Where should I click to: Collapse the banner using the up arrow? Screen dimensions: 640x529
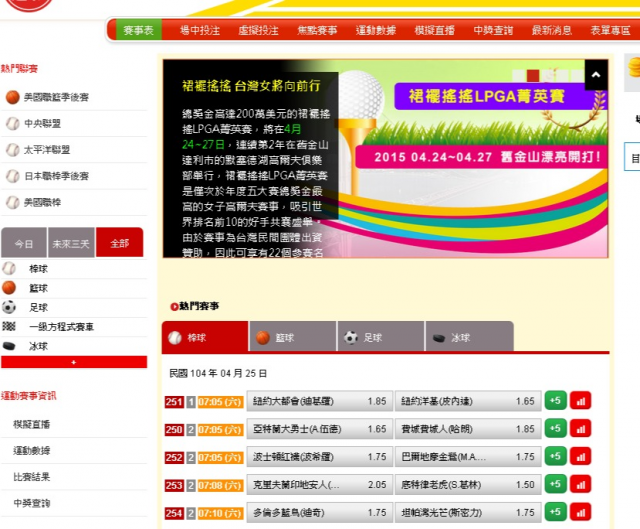[596, 75]
